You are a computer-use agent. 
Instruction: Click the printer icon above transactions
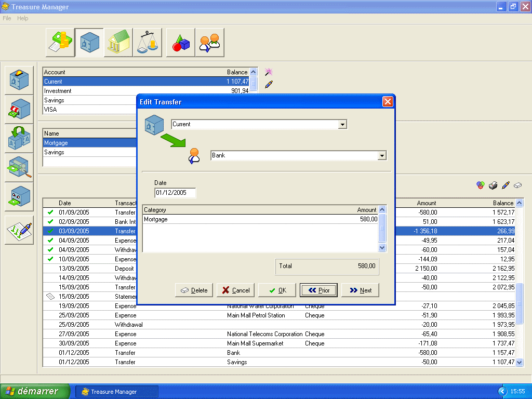[x=493, y=185]
